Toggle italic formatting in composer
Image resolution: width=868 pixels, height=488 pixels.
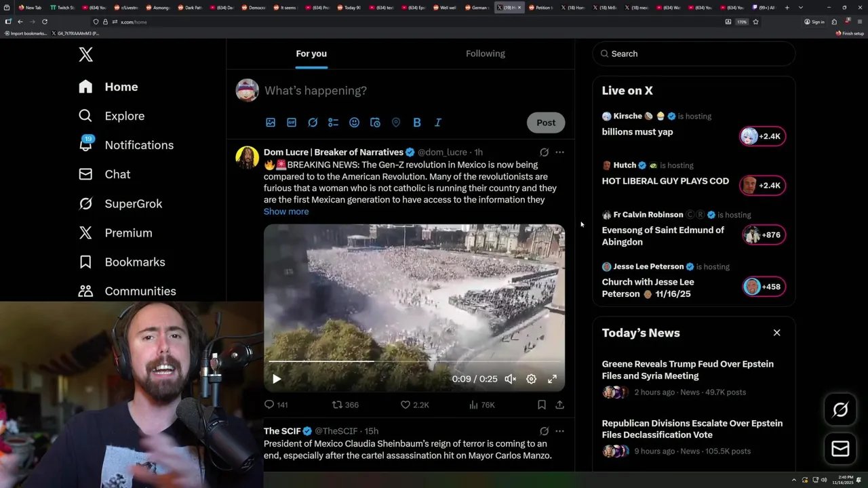click(438, 123)
